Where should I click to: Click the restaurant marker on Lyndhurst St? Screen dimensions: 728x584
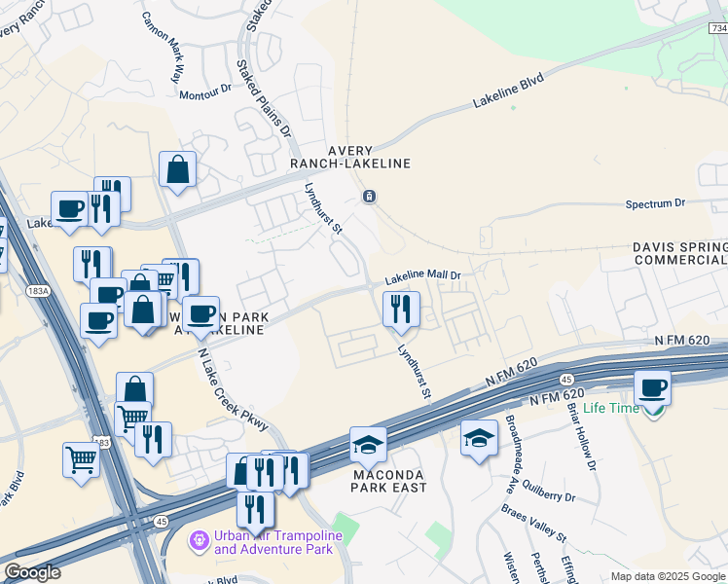[401, 312]
